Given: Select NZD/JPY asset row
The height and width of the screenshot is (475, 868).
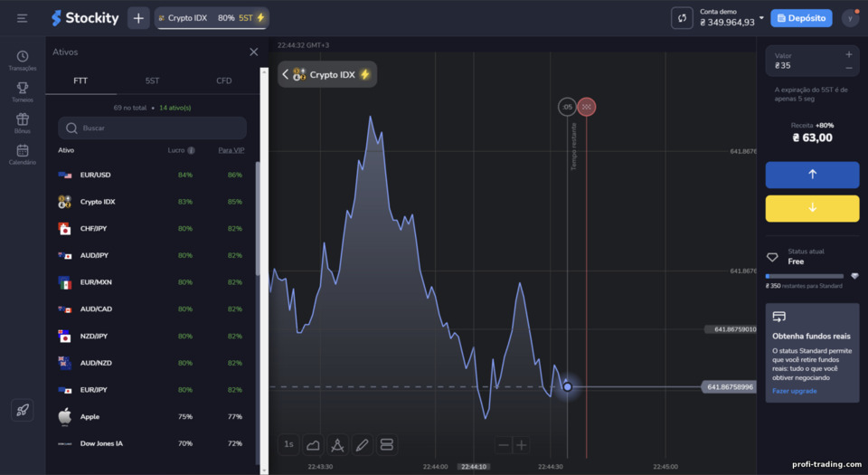Looking at the screenshot, I should pyautogui.click(x=151, y=336).
